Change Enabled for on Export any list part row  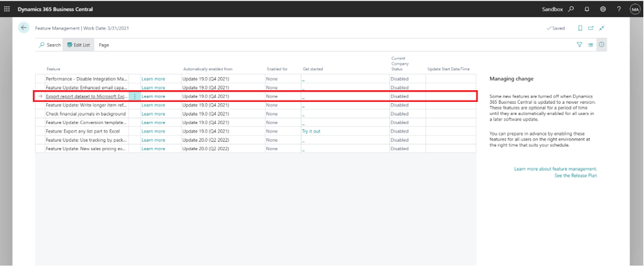tap(283, 131)
